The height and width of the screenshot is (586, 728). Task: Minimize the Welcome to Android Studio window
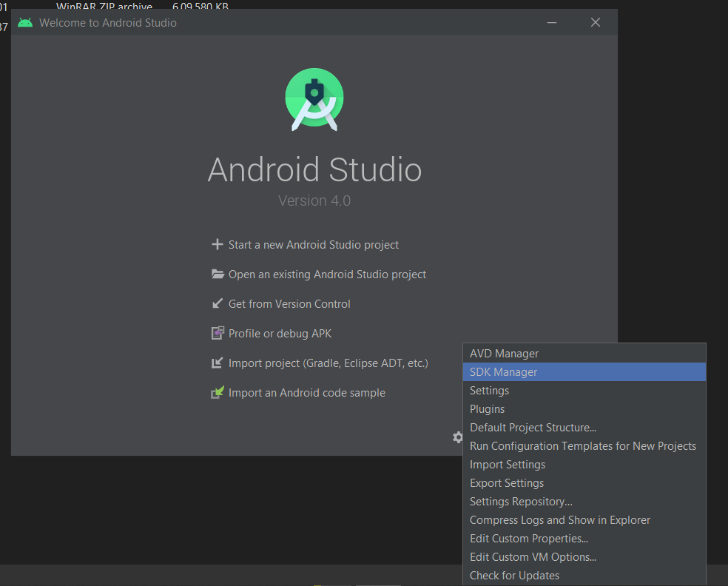(x=552, y=22)
